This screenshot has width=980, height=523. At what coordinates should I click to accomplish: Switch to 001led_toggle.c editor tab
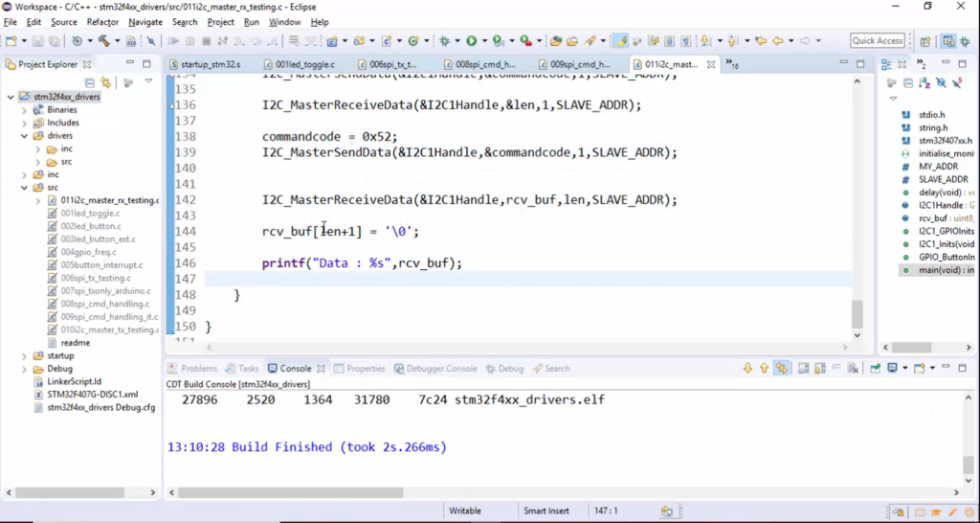299,64
